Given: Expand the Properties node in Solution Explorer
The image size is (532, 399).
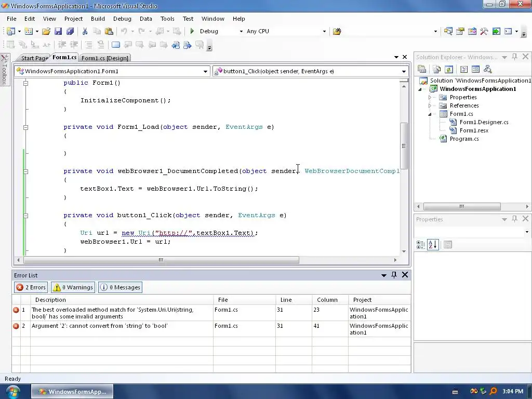Looking at the screenshot, I should pos(430,97).
